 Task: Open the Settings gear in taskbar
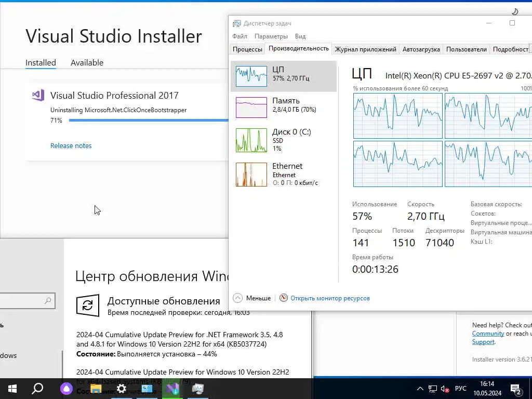(121, 389)
